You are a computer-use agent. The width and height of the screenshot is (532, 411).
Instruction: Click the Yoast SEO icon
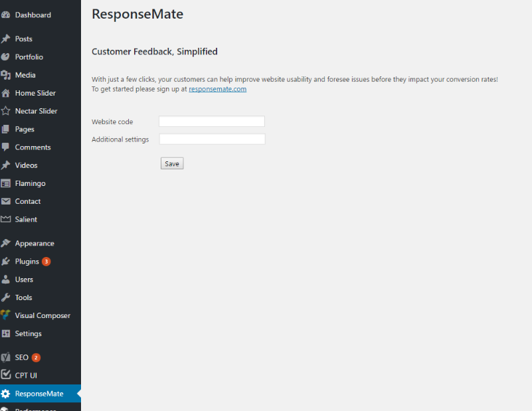5,357
